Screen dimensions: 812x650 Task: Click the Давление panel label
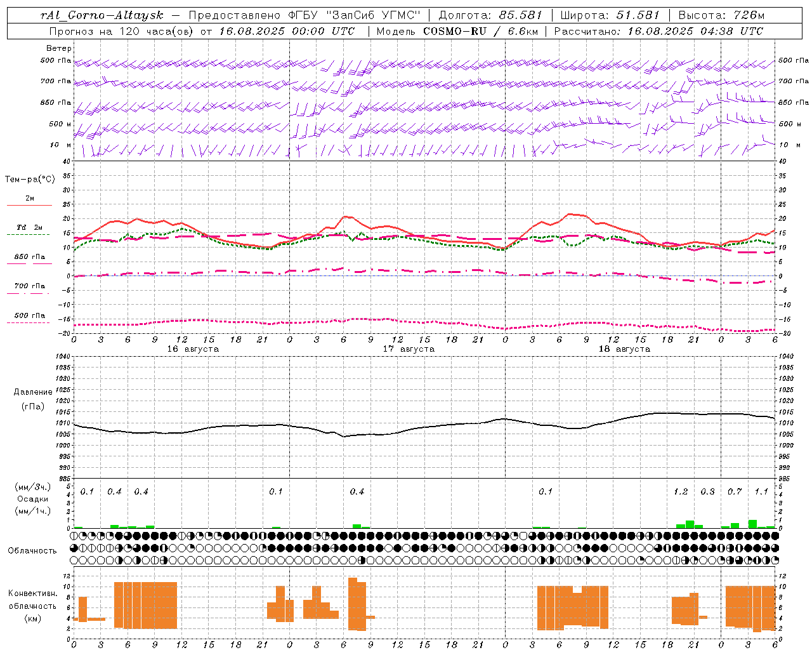pos(32,392)
